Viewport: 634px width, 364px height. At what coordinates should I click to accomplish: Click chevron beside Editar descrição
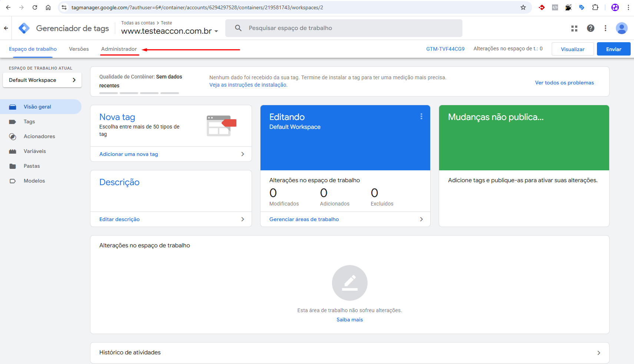tap(243, 219)
